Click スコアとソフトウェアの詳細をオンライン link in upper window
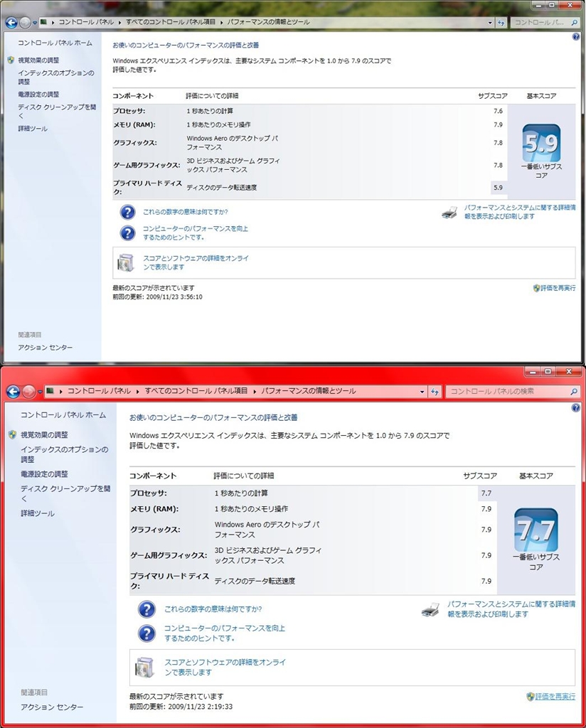 (196, 263)
